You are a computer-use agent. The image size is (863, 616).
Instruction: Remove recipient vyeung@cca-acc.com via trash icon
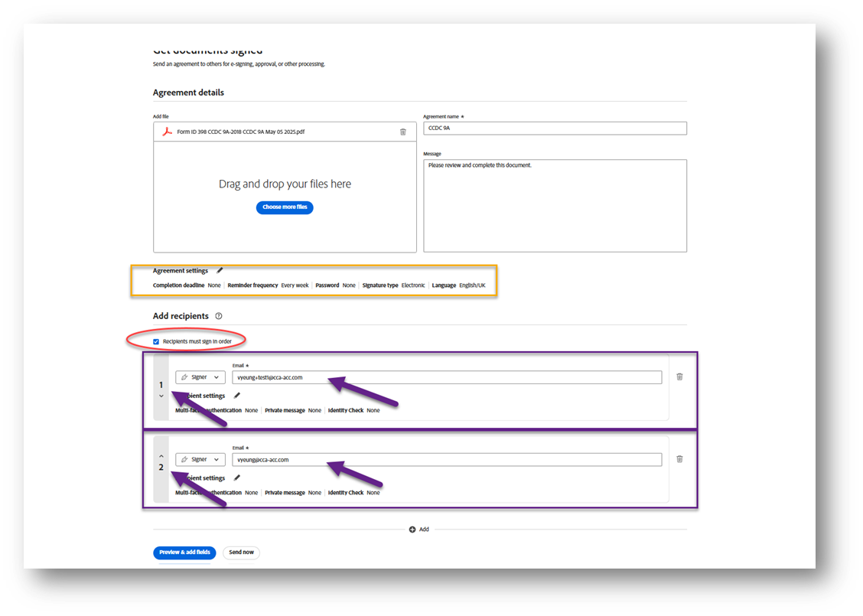pos(679,458)
